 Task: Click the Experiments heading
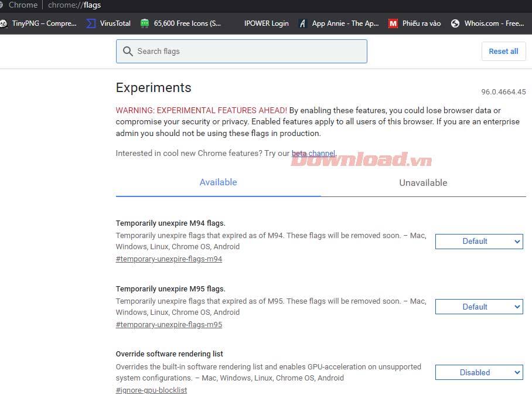[x=154, y=87]
